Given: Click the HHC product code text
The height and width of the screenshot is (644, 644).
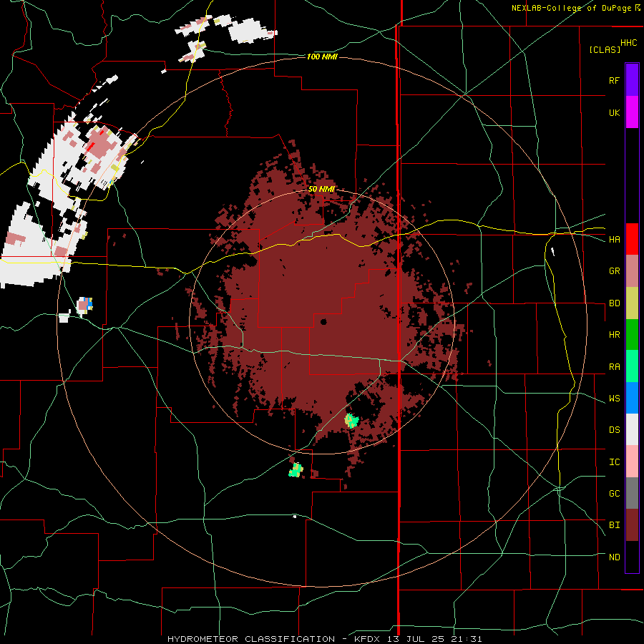Looking at the screenshot, I should [x=629, y=43].
